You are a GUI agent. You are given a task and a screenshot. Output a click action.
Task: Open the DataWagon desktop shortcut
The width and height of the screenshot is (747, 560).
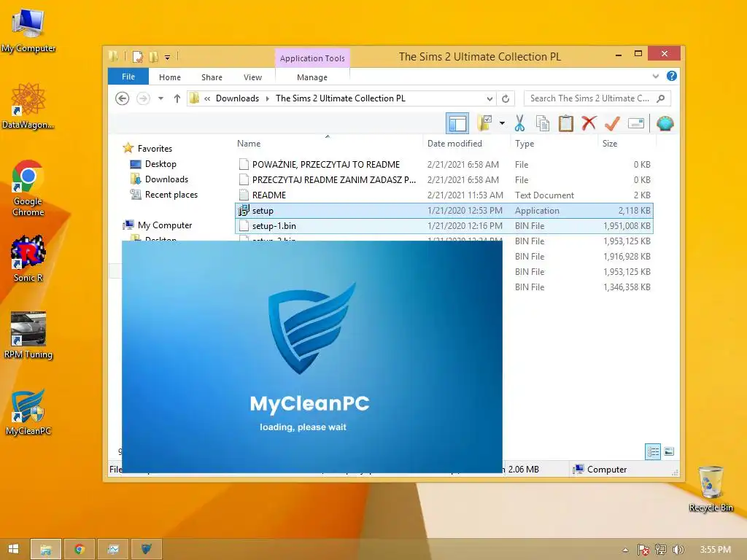click(28, 106)
